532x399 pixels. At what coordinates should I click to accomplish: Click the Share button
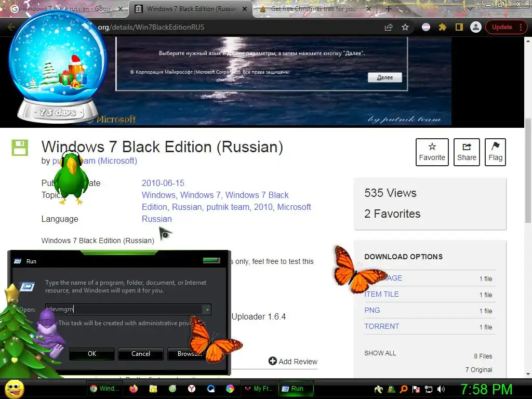(x=467, y=152)
